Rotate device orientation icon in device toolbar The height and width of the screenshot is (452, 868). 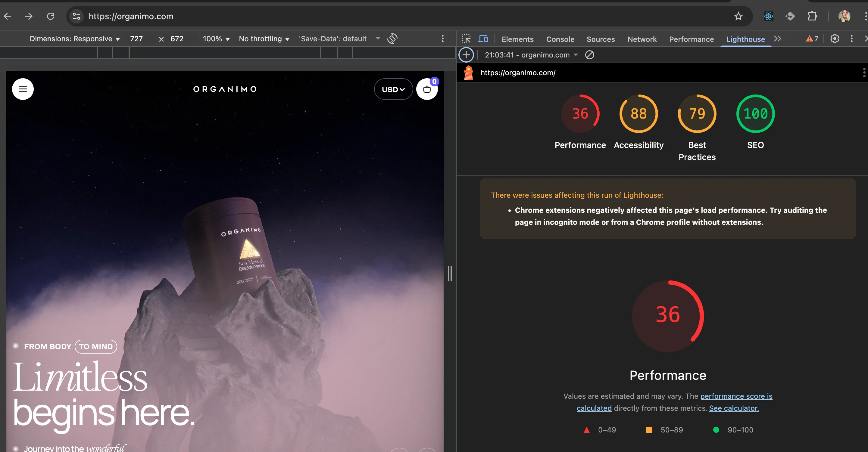(x=392, y=39)
